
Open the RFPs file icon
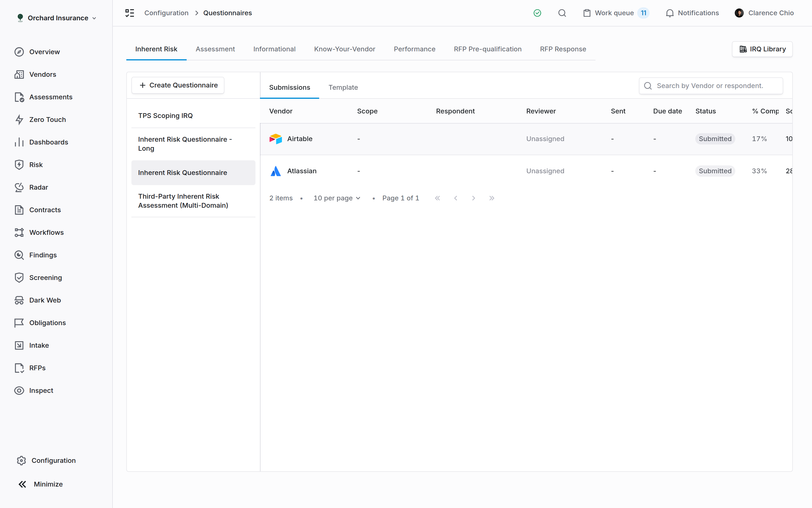(19, 368)
